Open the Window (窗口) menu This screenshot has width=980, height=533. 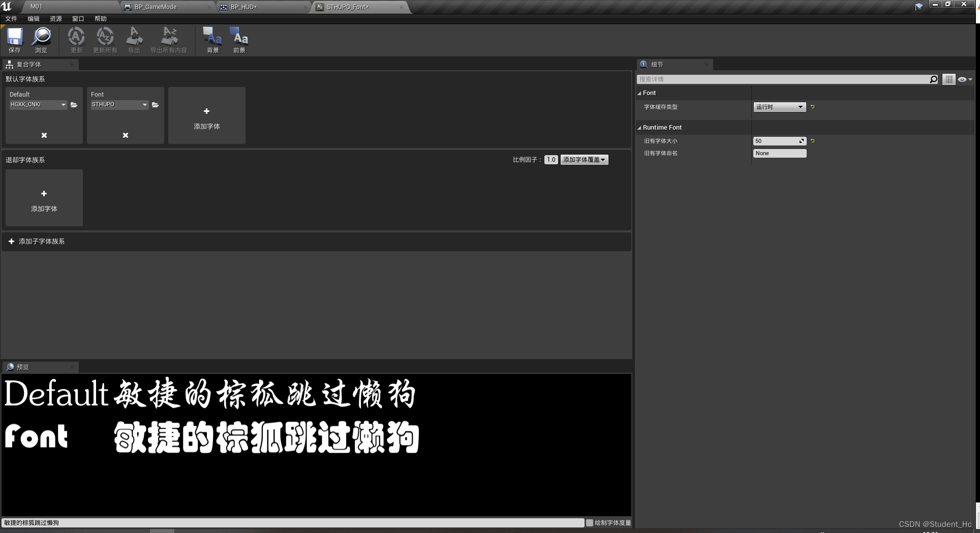(78, 19)
